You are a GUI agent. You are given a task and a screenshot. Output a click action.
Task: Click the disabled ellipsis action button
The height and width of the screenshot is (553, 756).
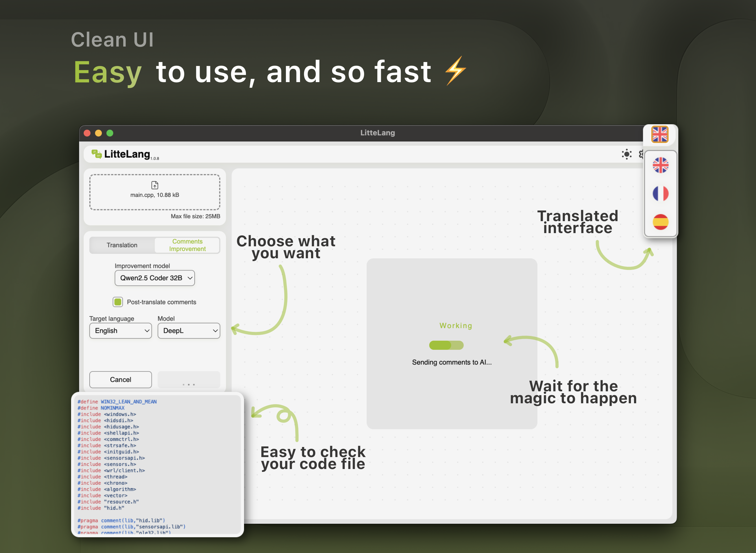tap(189, 380)
